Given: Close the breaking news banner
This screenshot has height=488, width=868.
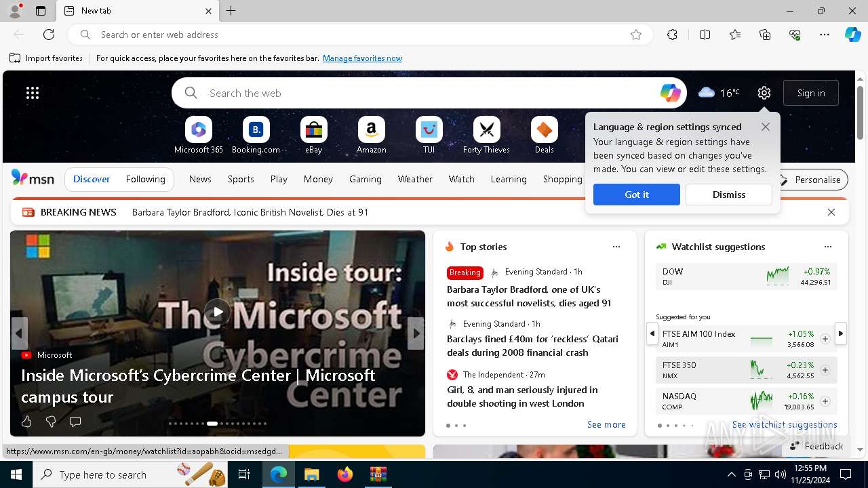Looking at the screenshot, I should [x=831, y=212].
